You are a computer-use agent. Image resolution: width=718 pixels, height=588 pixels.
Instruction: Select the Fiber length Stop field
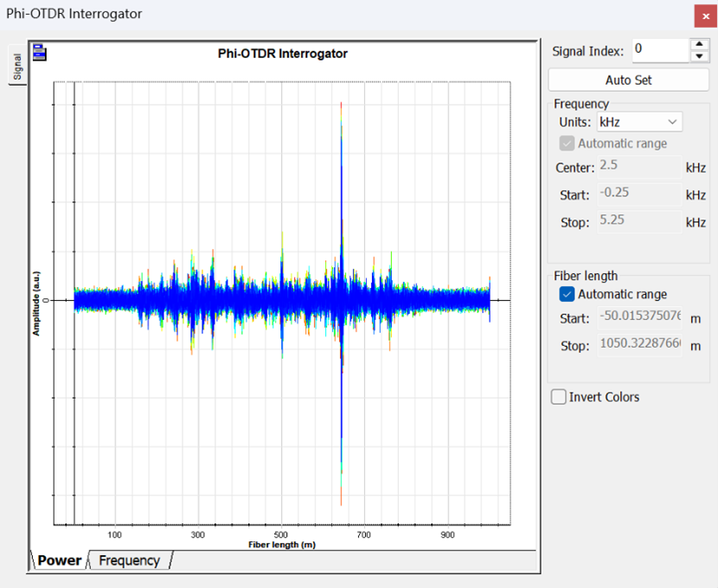point(638,346)
